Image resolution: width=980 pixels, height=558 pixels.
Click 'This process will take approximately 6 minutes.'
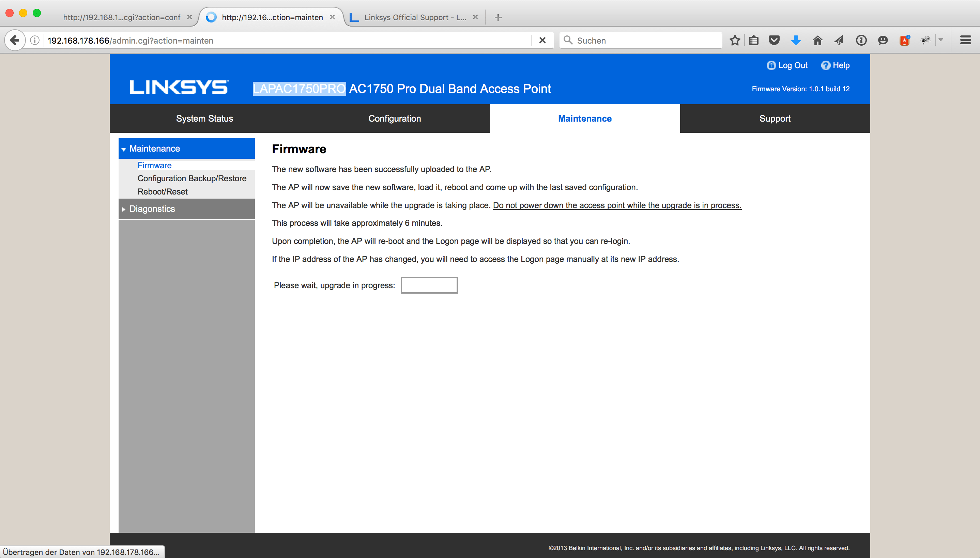click(357, 223)
